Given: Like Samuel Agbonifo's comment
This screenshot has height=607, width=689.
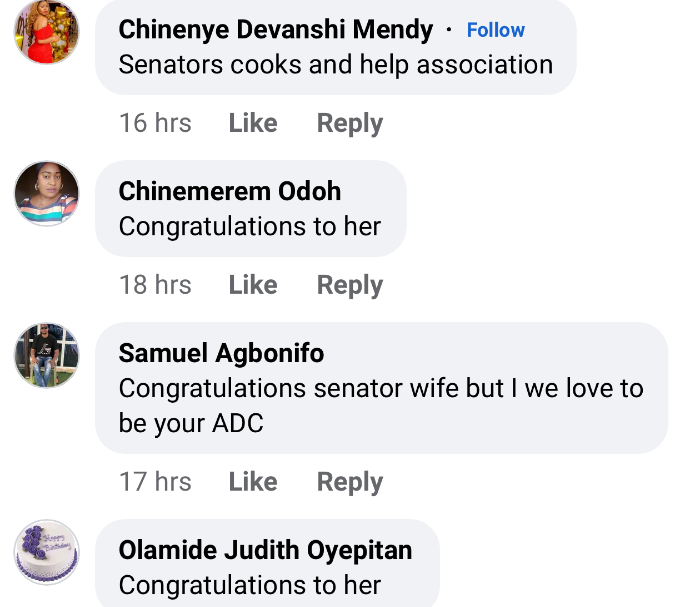Looking at the screenshot, I should tap(252, 482).
